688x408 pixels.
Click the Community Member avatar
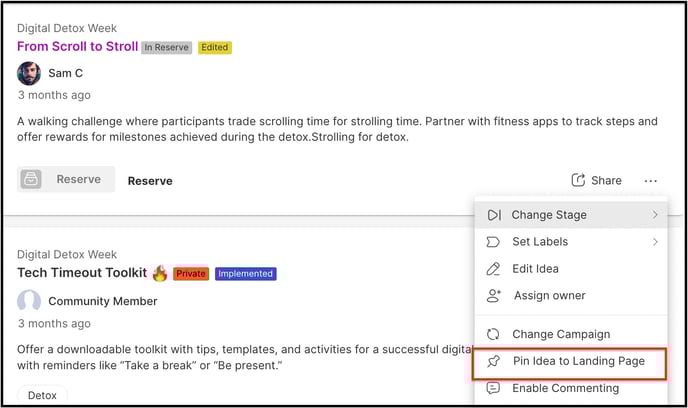[29, 301]
